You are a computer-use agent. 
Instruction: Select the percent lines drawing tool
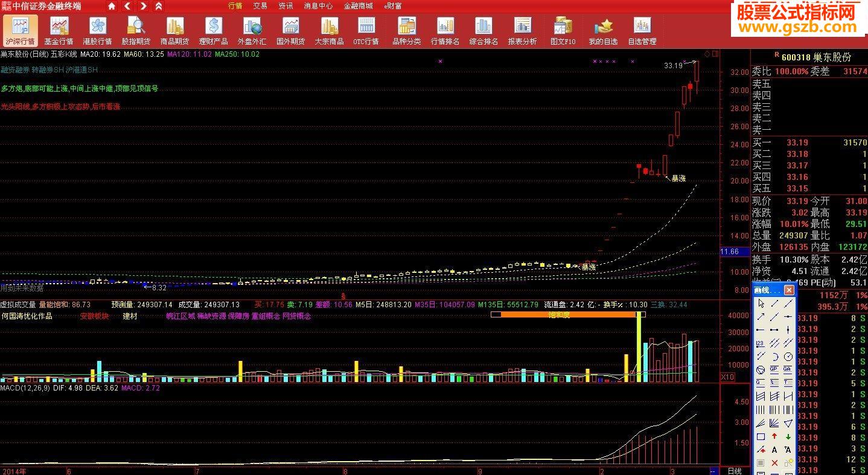click(x=774, y=382)
